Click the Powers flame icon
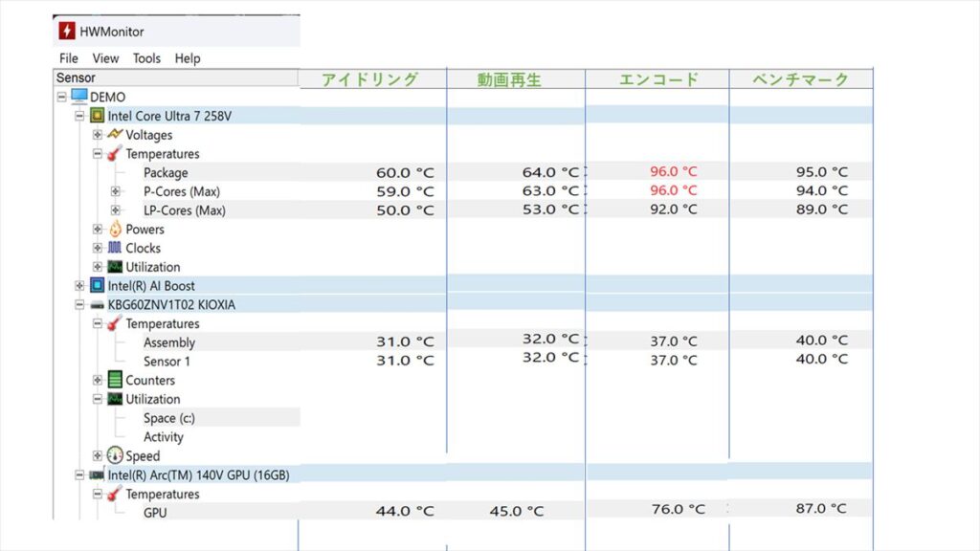 pos(115,229)
